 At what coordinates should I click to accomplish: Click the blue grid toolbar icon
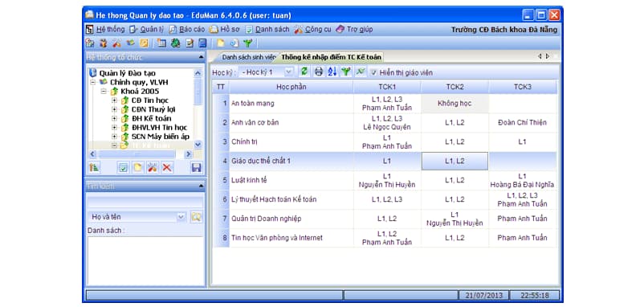[x=202, y=43]
